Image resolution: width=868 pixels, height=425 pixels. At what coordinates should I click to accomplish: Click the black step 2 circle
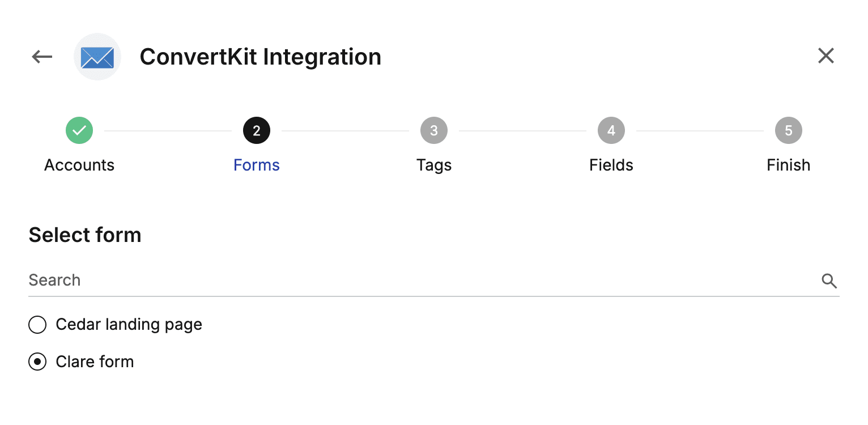pos(257,130)
